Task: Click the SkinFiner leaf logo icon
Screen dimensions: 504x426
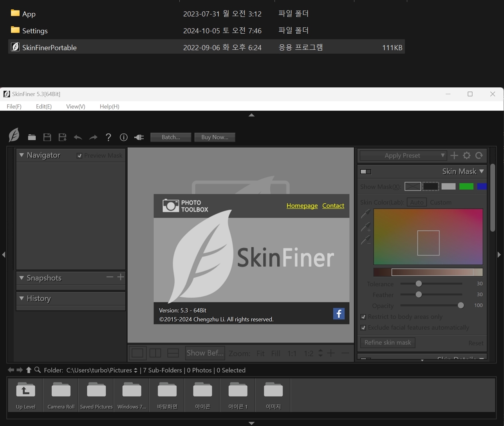Action: pyautogui.click(x=14, y=135)
